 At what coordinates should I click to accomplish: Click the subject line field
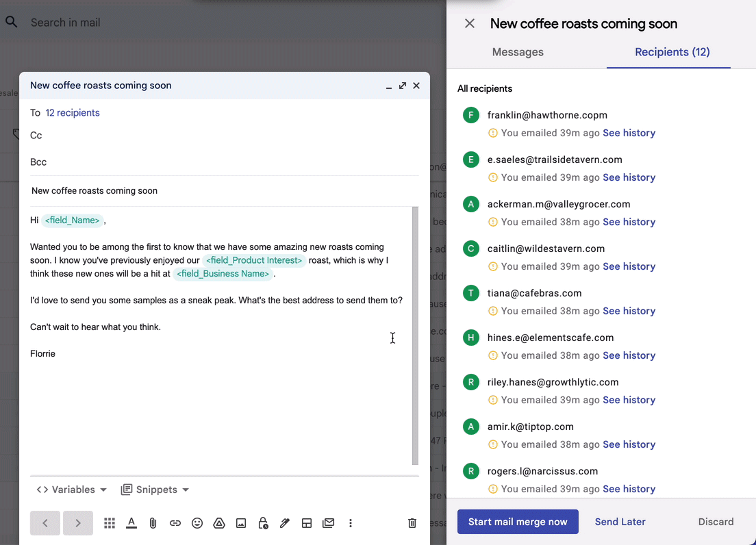click(224, 191)
